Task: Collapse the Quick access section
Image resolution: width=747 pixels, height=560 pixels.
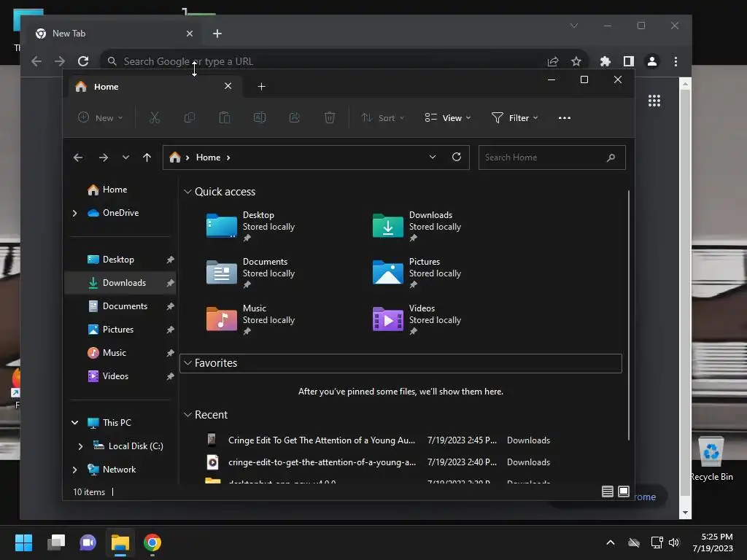Action: (187, 192)
